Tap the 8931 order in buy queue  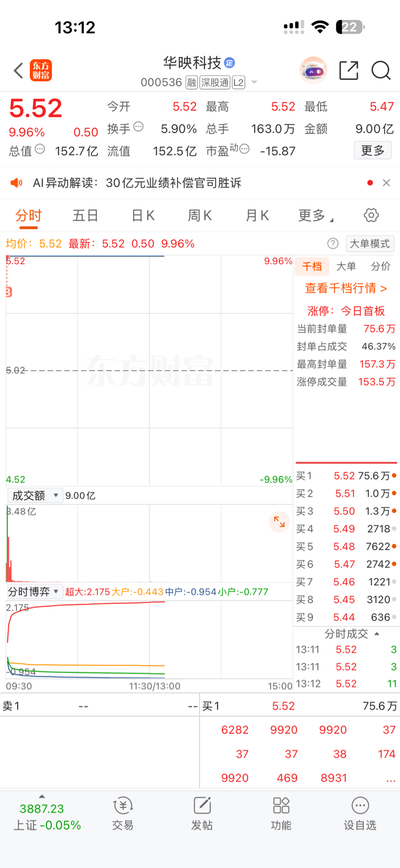pyautogui.click(x=334, y=778)
